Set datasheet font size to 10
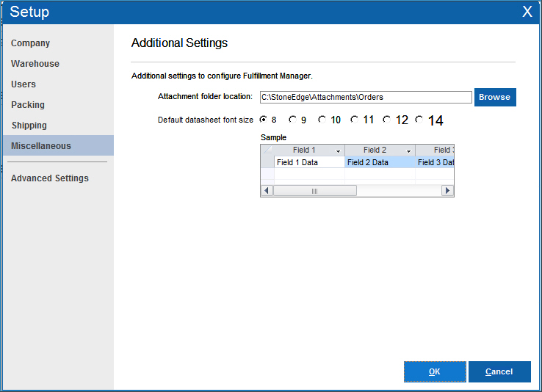 (x=322, y=120)
